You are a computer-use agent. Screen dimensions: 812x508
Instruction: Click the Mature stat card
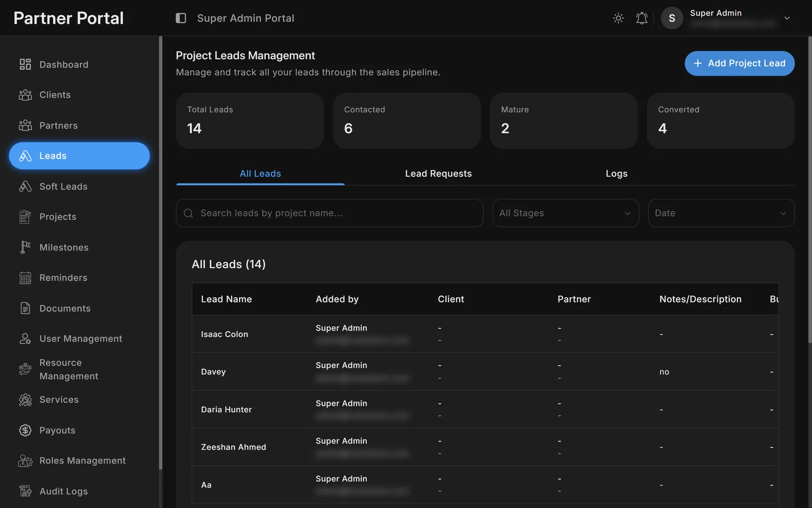coord(563,121)
